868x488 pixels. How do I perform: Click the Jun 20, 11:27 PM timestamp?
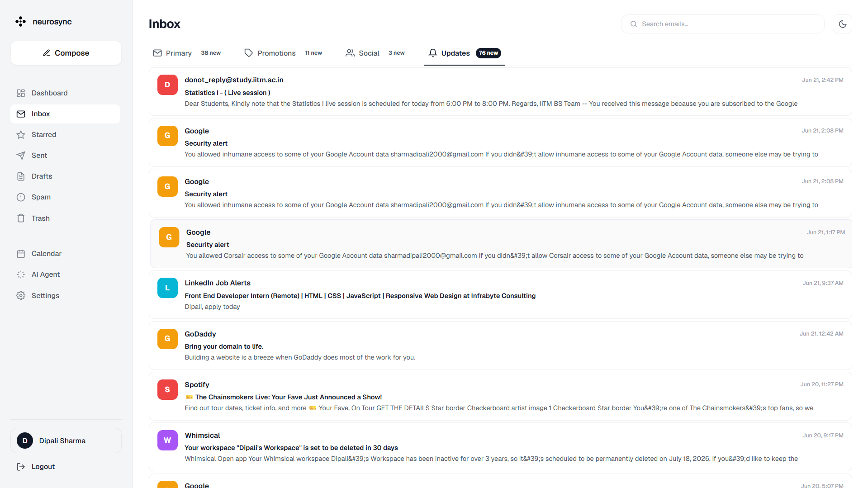821,384
